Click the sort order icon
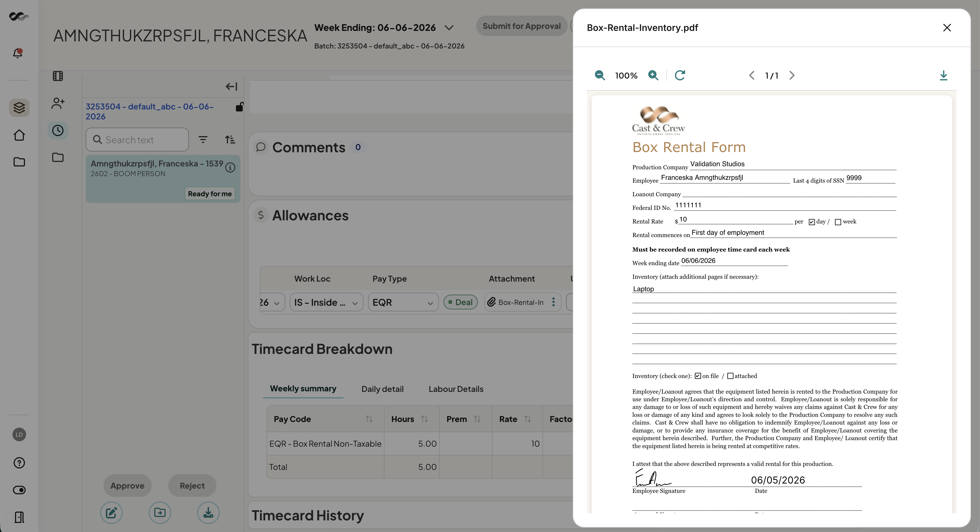The image size is (980, 532). click(230, 140)
